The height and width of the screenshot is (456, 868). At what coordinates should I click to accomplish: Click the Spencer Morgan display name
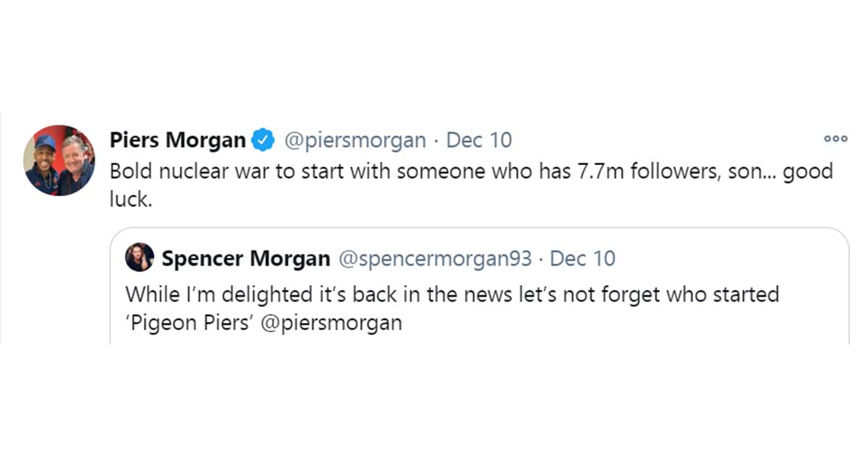coord(246,258)
